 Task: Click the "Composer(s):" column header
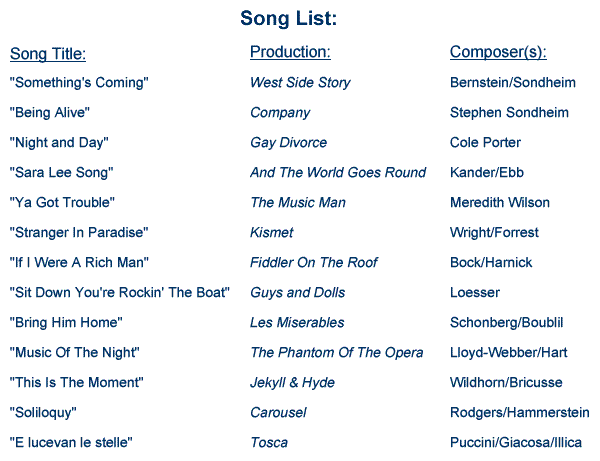click(x=498, y=52)
